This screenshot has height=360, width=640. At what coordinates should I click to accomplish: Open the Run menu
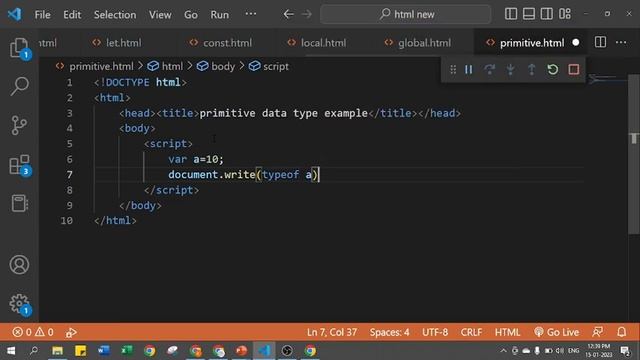tap(220, 15)
